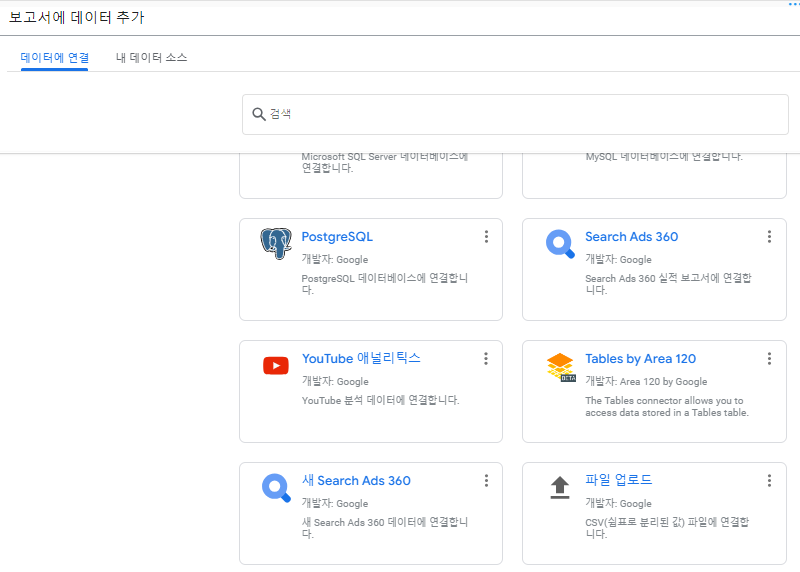Select the 새 Search Ads 360 connector title

356,480
